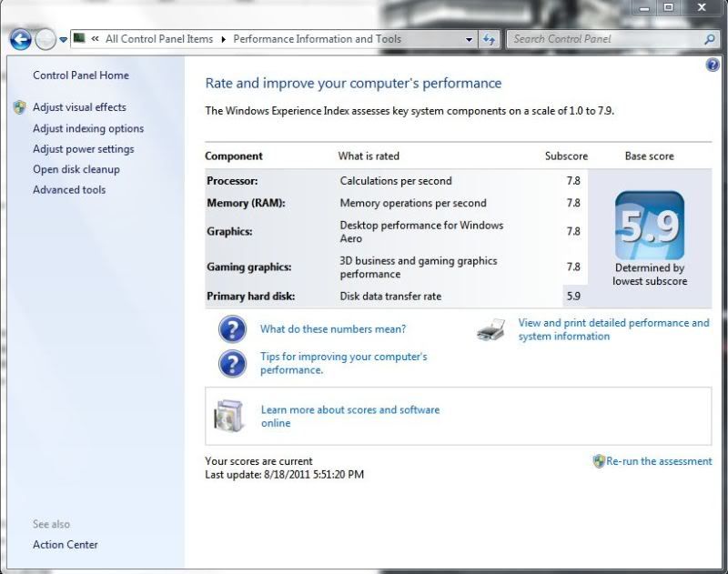Click the software box icon
The width and height of the screenshot is (728, 574).
[228, 416]
